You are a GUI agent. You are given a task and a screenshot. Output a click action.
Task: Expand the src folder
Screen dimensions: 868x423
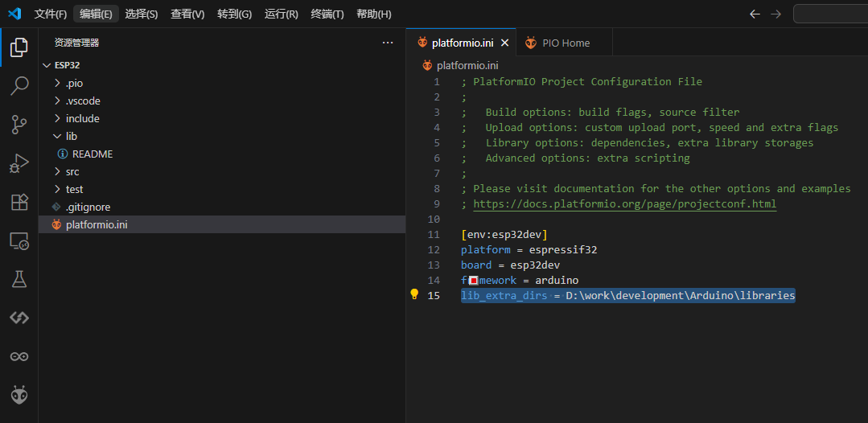pyautogui.click(x=72, y=171)
